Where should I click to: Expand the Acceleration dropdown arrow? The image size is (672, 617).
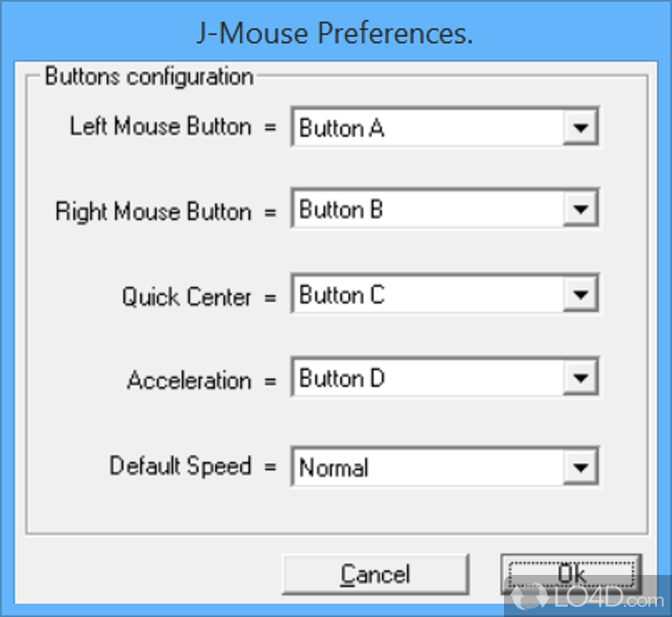click(580, 379)
